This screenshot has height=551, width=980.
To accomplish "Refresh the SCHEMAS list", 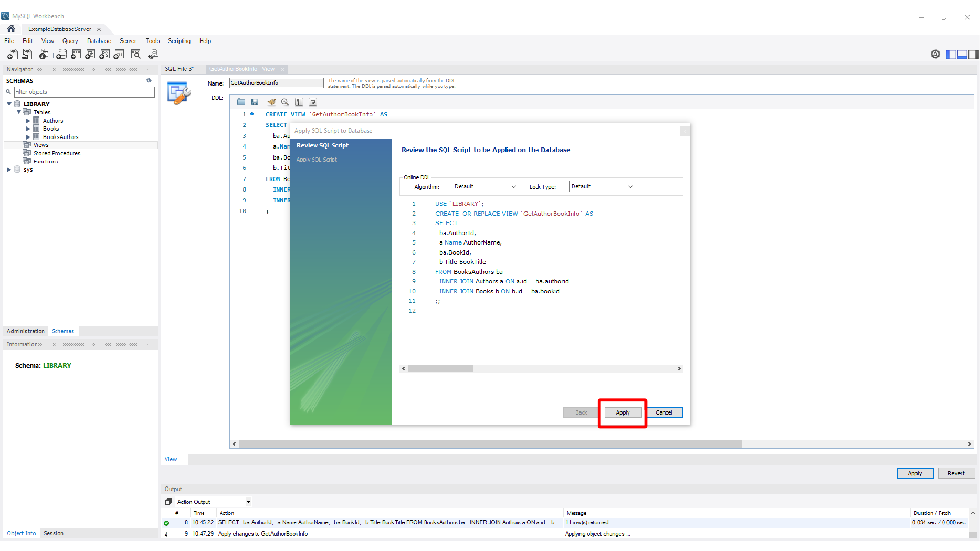I will 149,80.
